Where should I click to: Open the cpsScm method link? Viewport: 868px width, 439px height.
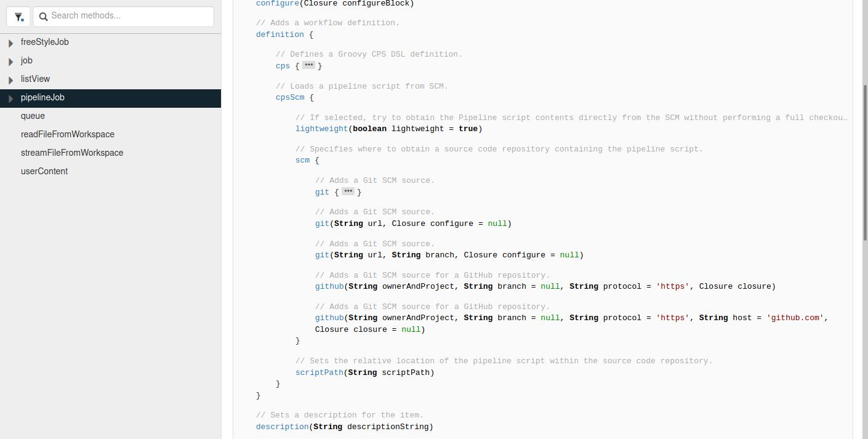click(290, 97)
